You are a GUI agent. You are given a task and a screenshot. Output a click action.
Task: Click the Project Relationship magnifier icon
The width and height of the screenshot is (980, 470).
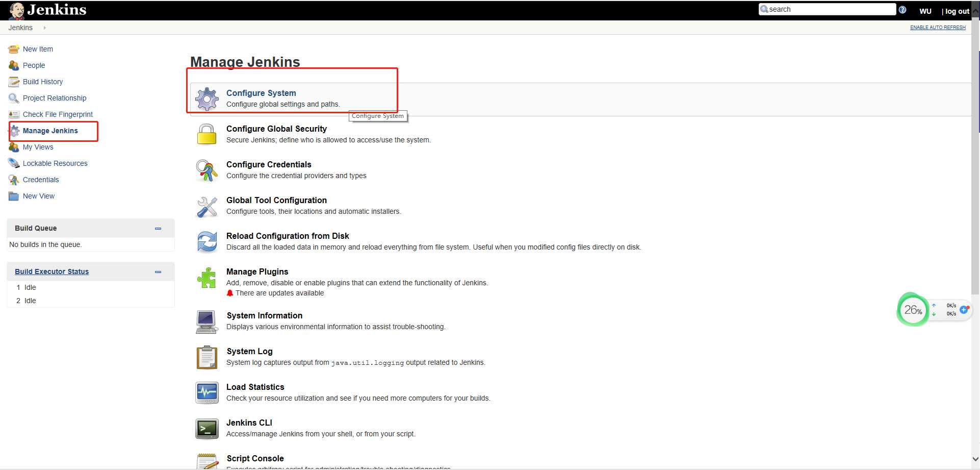click(x=14, y=98)
